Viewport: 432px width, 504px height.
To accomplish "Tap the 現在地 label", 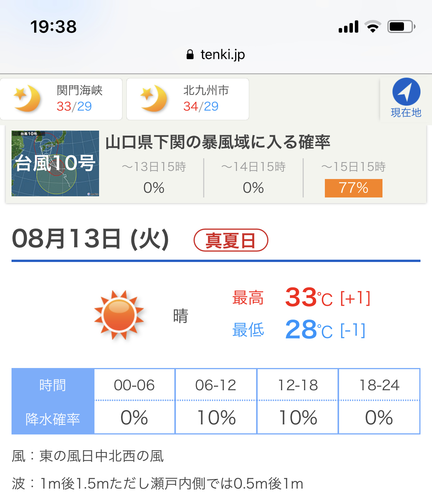I will (406, 113).
